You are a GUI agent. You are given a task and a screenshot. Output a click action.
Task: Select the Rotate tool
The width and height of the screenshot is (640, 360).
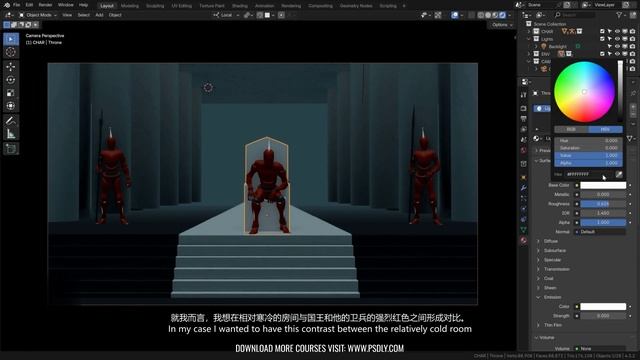11,80
